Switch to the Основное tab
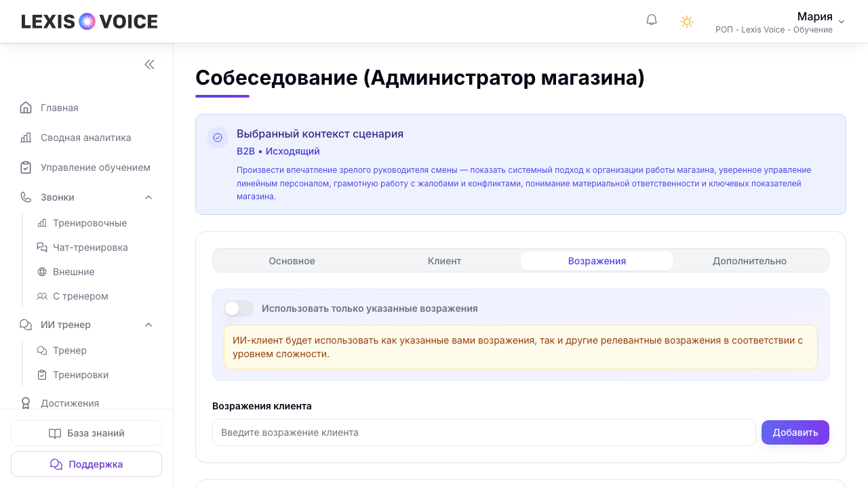Viewport: 868px width, 488px height. point(292,261)
